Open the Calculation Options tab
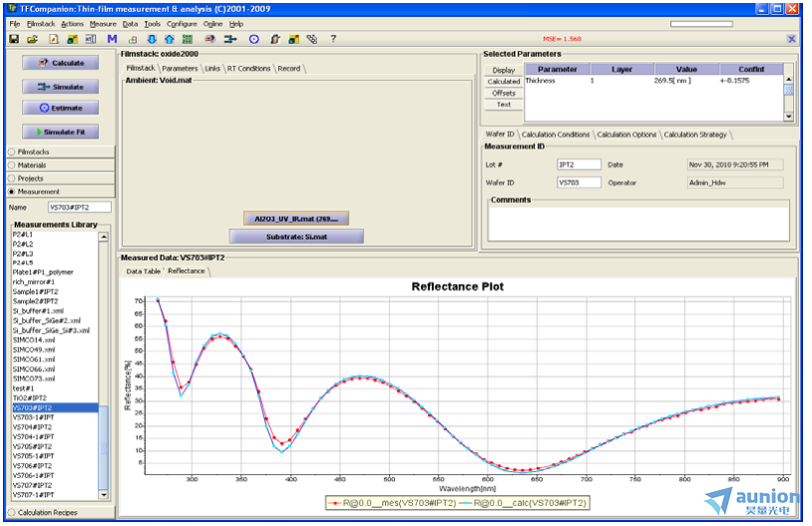This screenshot has height=526, width=812. tap(626, 134)
